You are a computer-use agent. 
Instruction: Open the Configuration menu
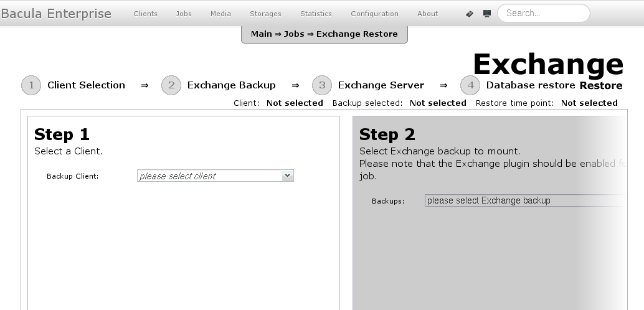(x=374, y=14)
